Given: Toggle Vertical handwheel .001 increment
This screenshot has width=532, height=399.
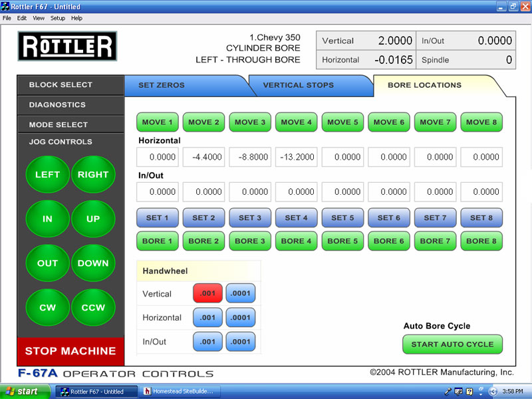Looking at the screenshot, I should pos(207,293).
